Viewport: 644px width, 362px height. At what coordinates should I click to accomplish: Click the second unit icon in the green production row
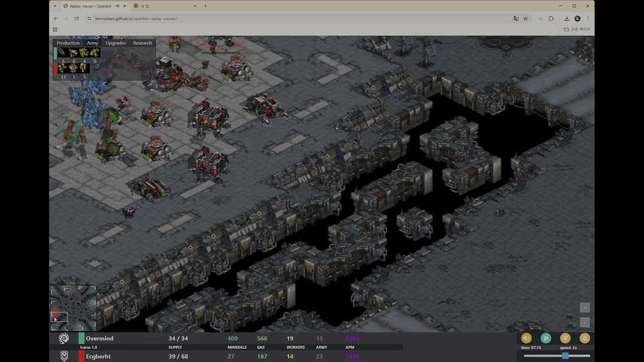(x=73, y=53)
